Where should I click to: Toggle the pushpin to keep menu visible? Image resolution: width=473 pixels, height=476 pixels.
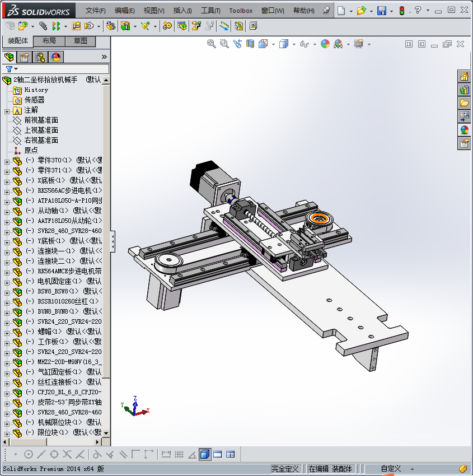pyautogui.click(x=326, y=10)
